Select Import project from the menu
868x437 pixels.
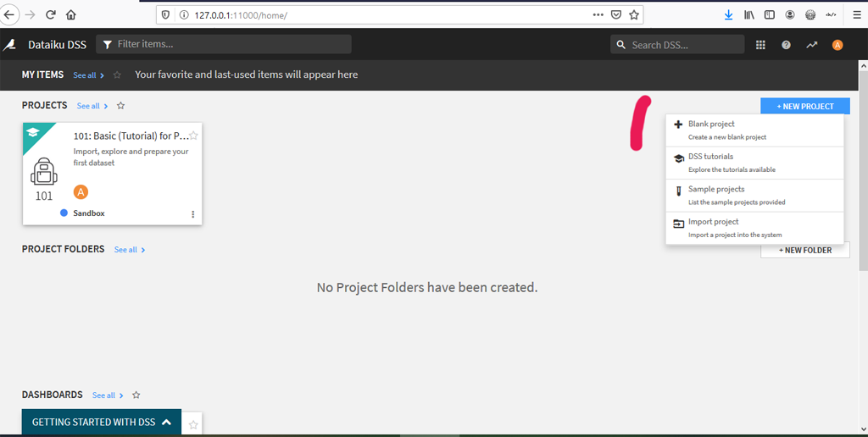[x=754, y=228]
